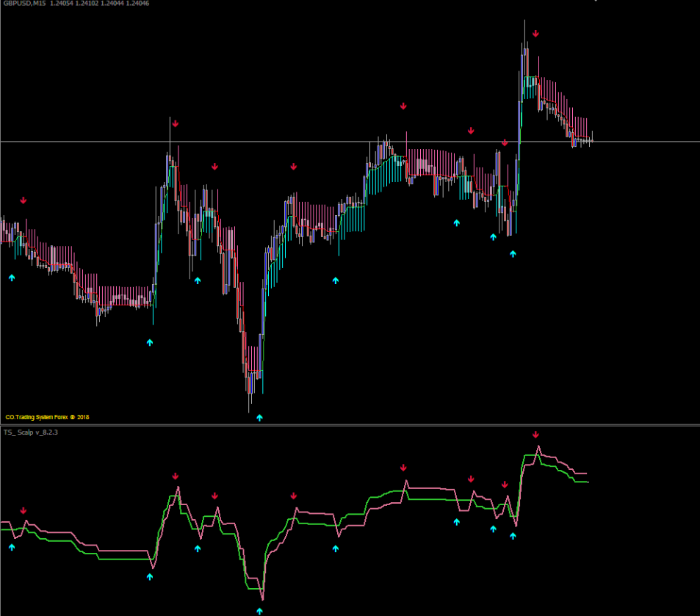Select leftmost red arrow in TS_Scalp subwindow
Viewport: 700px width, 616px height.
[24, 510]
